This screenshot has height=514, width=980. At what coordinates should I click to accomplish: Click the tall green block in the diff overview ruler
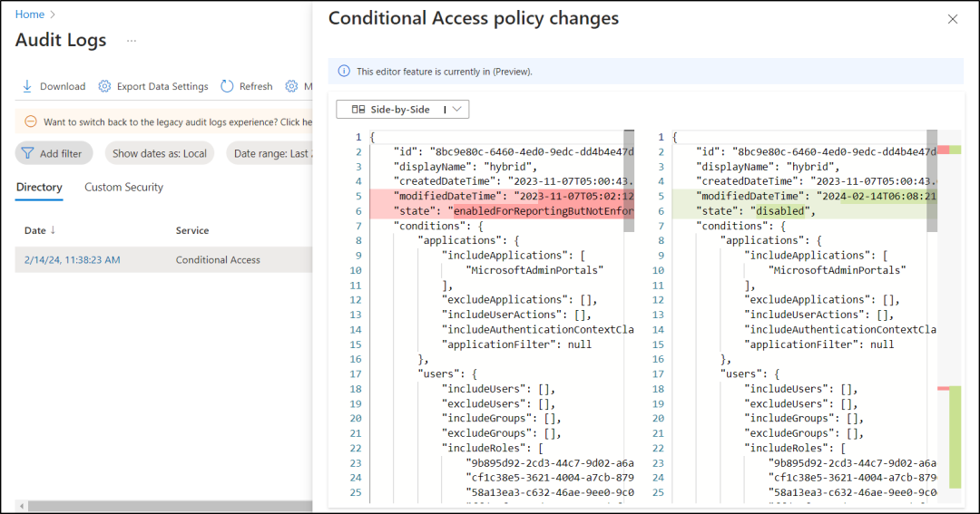(x=955, y=437)
